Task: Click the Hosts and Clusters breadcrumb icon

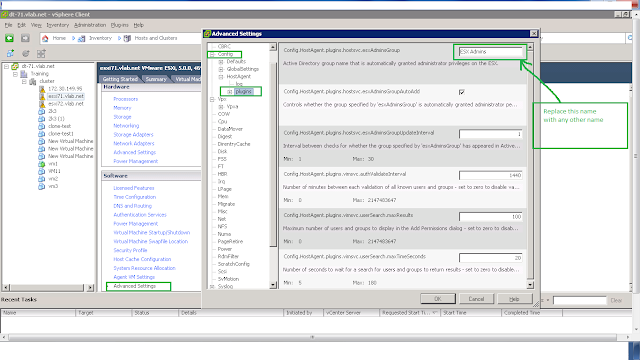Action: [127, 38]
